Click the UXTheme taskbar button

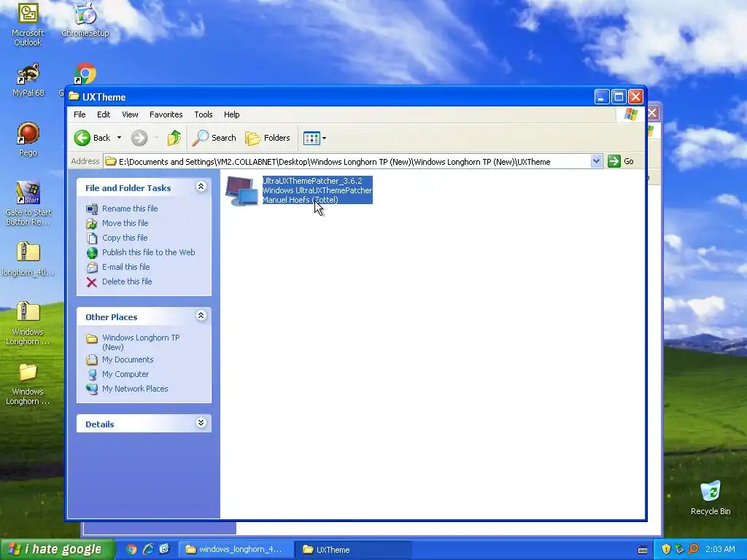tap(352, 550)
